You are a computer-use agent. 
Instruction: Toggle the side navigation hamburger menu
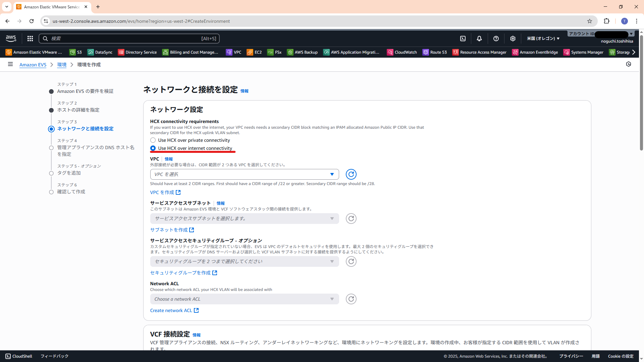point(10,64)
